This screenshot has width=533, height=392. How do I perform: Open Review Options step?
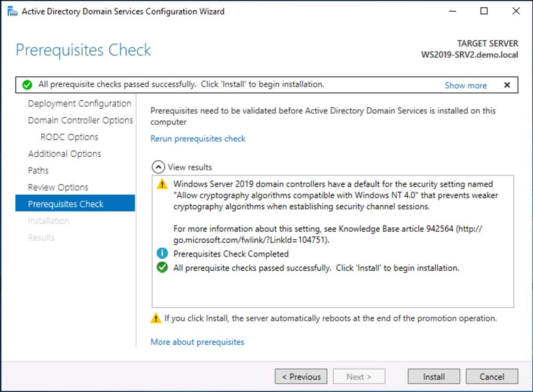[x=58, y=187]
